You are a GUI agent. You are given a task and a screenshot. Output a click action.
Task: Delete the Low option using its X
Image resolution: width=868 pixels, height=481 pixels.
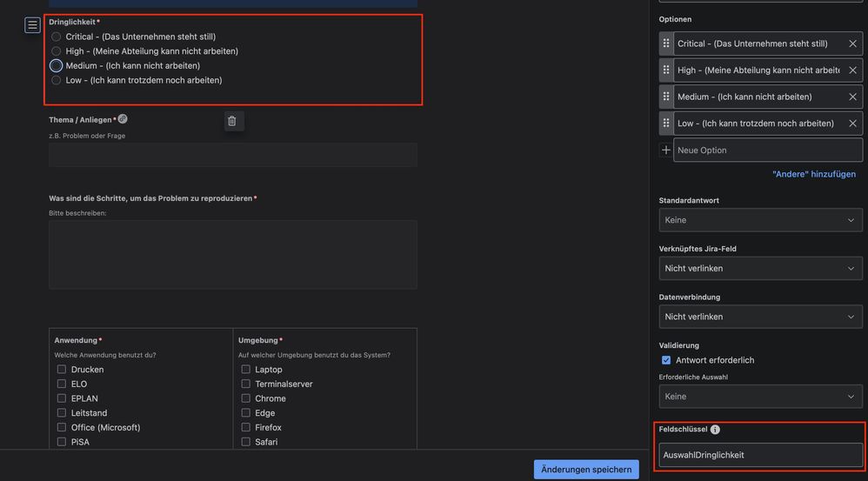click(x=852, y=124)
